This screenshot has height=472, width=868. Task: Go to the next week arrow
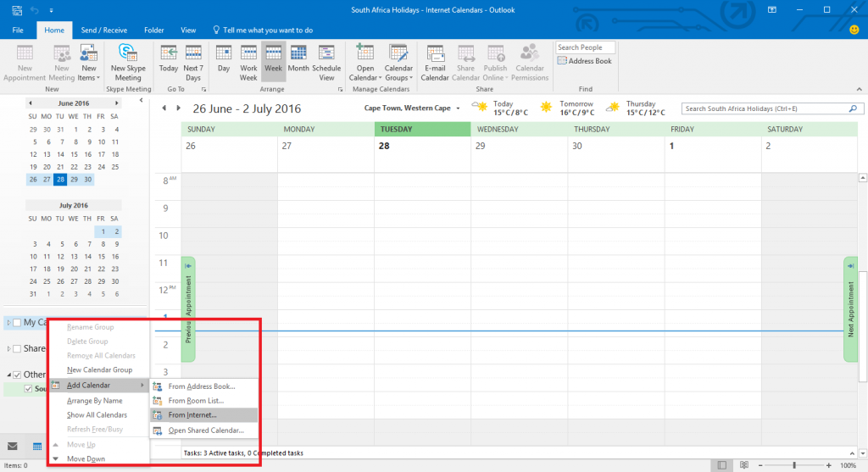point(178,108)
